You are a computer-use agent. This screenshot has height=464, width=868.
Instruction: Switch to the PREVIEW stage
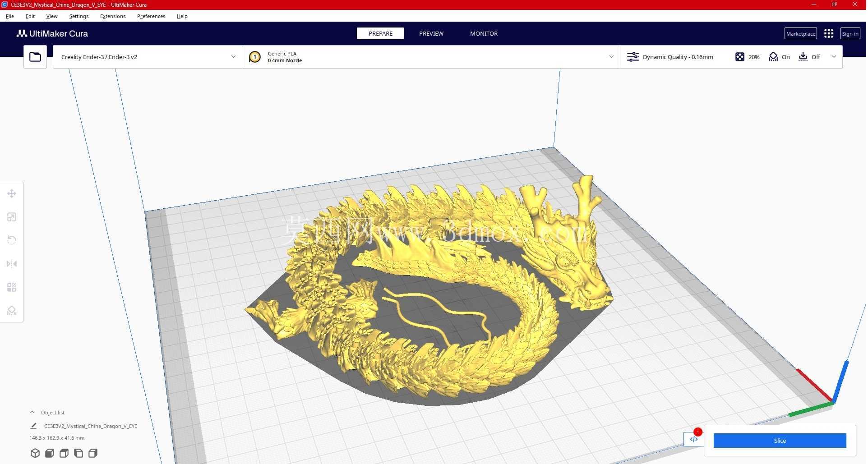pyautogui.click(x=431, y=33)
